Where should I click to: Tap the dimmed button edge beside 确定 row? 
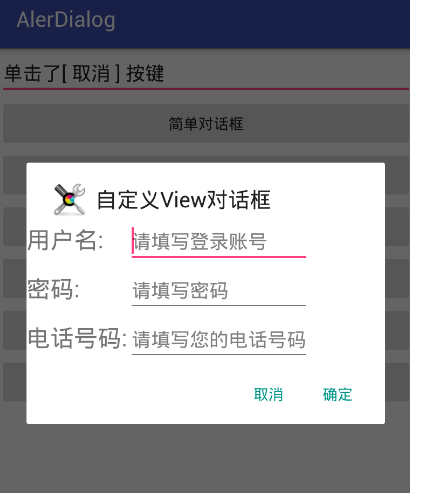pyautogui.click(x=397, y=382)
